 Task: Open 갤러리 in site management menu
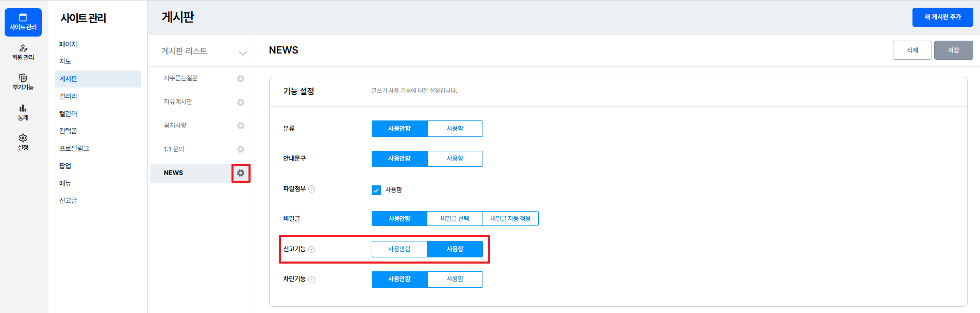[68, 96]
